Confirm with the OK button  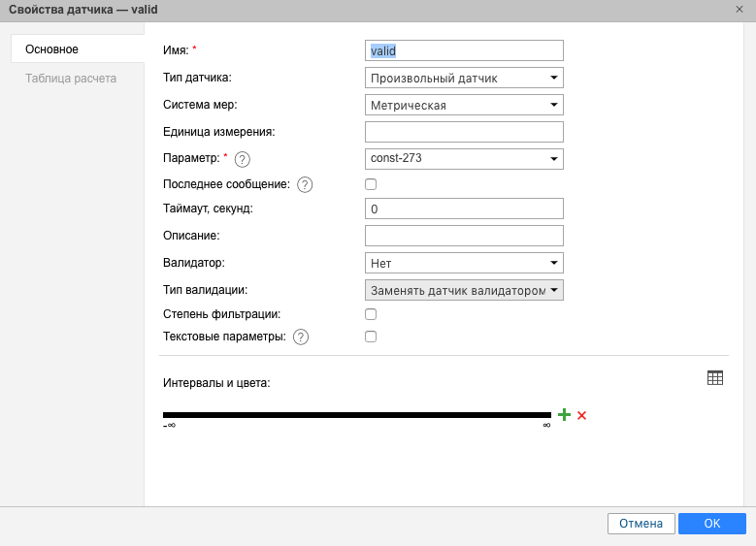coord(711,524)
